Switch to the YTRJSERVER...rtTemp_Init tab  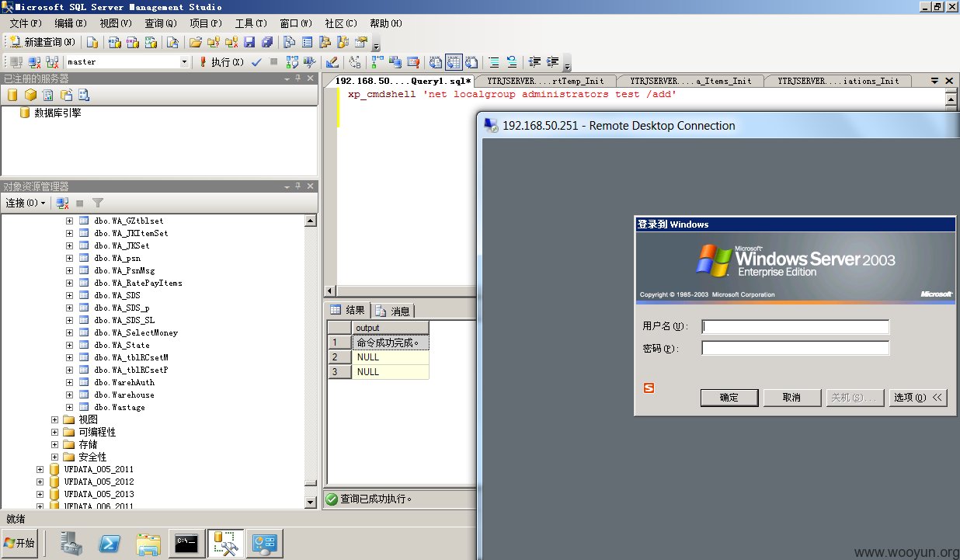click(545, 81)
